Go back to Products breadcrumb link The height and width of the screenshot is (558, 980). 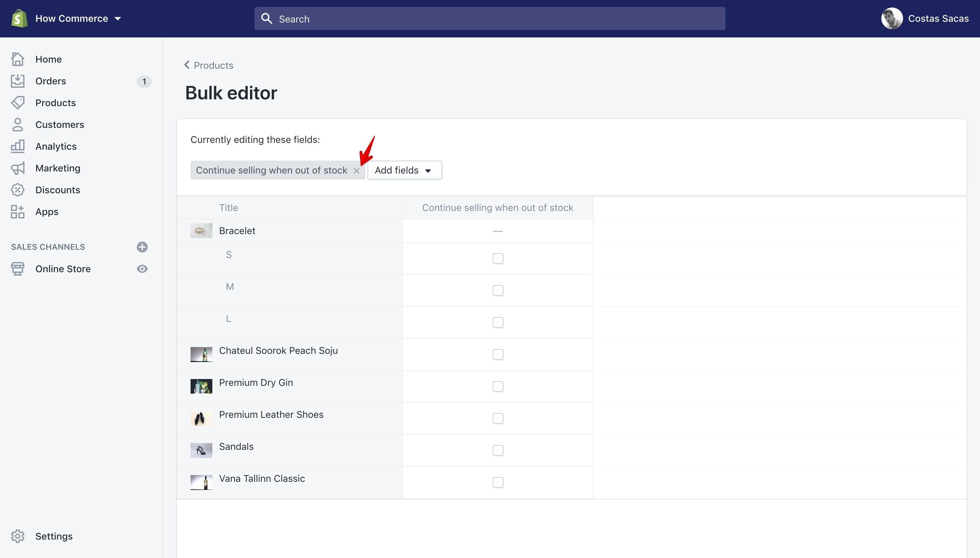click(x=213, y=65)
